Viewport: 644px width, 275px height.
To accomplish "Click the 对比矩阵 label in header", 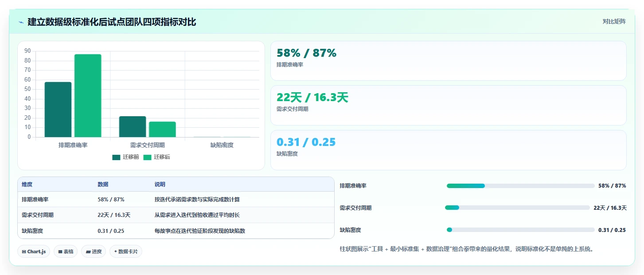I will tap(614, 21).
